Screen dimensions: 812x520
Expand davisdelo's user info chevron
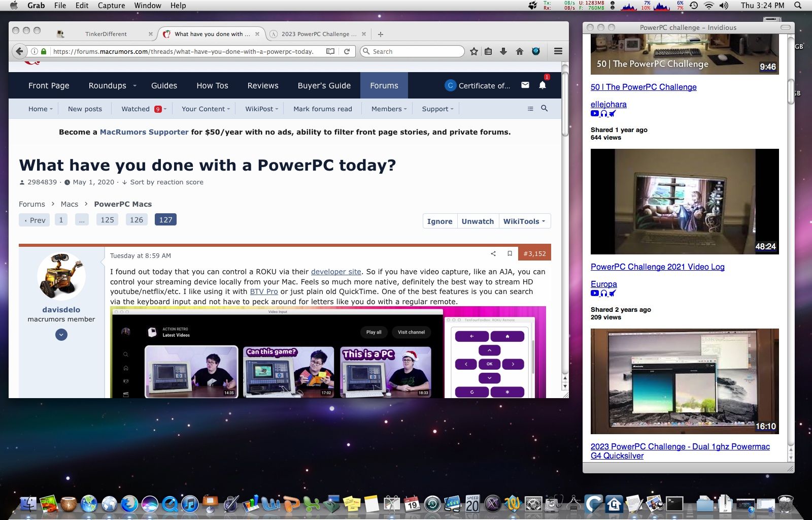61,335
